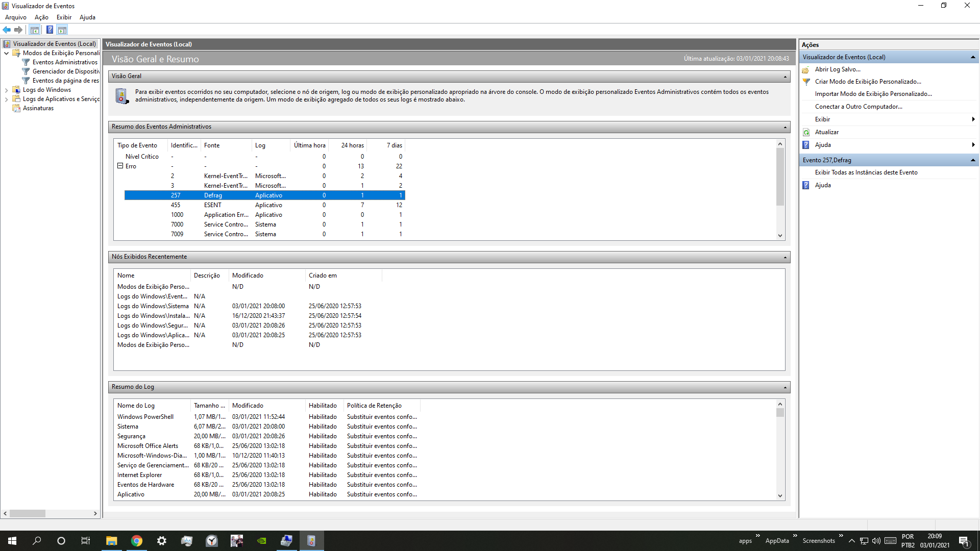The image size is (980, 551).
Task: Open Google Chrome from the taskbar
Action: (136, 541)
